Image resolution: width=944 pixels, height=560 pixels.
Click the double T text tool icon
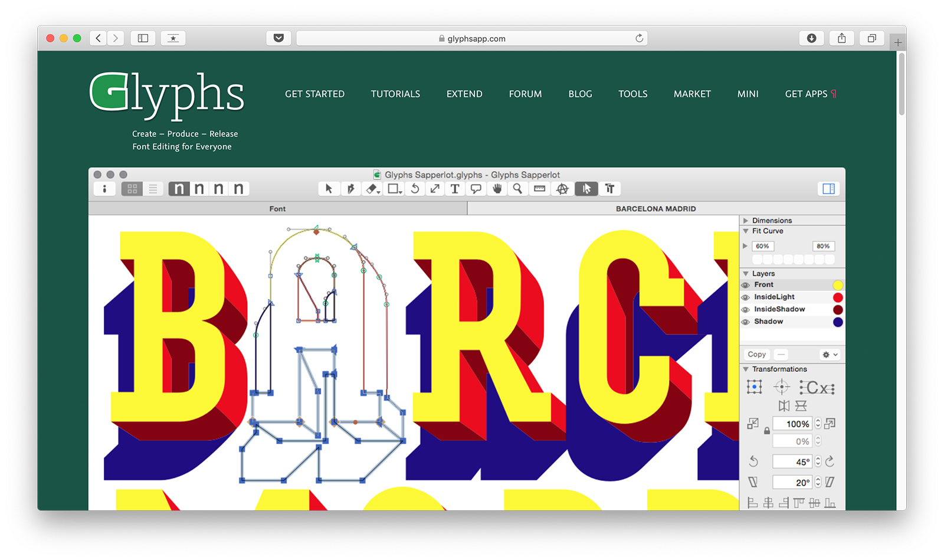click(x=610, y=189)
